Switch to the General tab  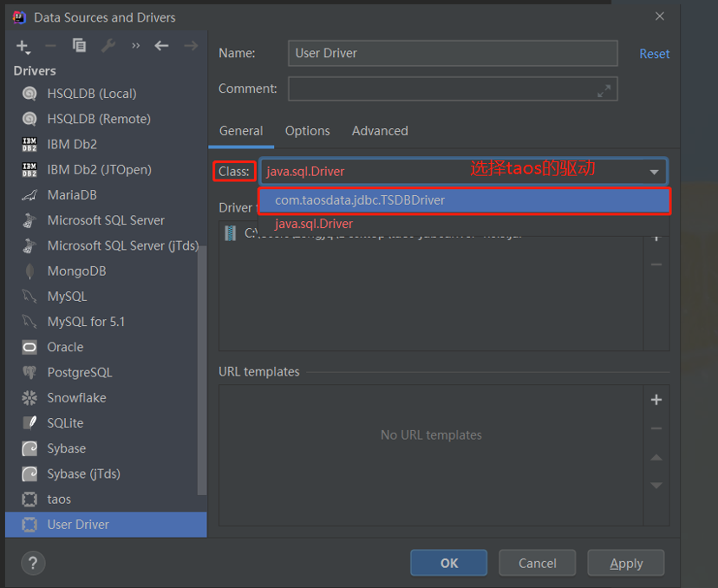241,131
